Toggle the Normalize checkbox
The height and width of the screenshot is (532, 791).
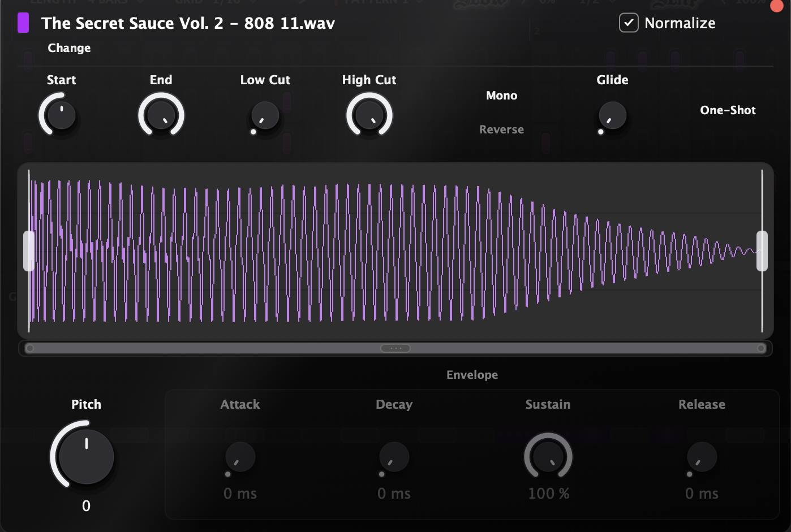tap(629, 23)
